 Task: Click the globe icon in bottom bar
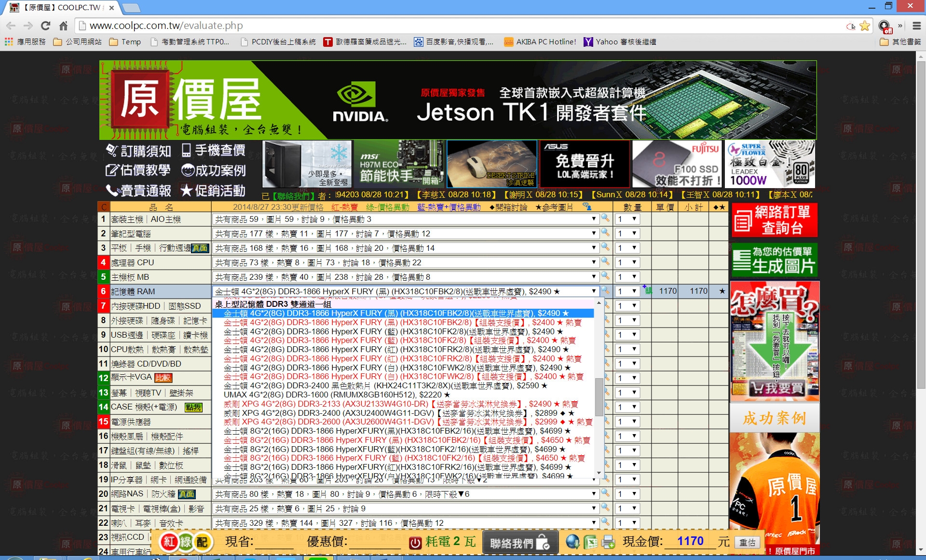tap(572, 542)
